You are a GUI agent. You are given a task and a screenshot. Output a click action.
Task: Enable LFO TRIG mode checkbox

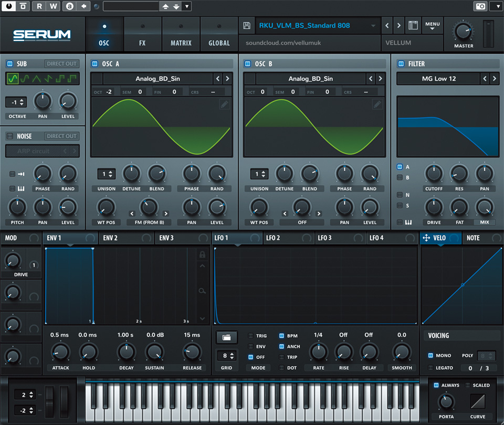coord(251,336)
